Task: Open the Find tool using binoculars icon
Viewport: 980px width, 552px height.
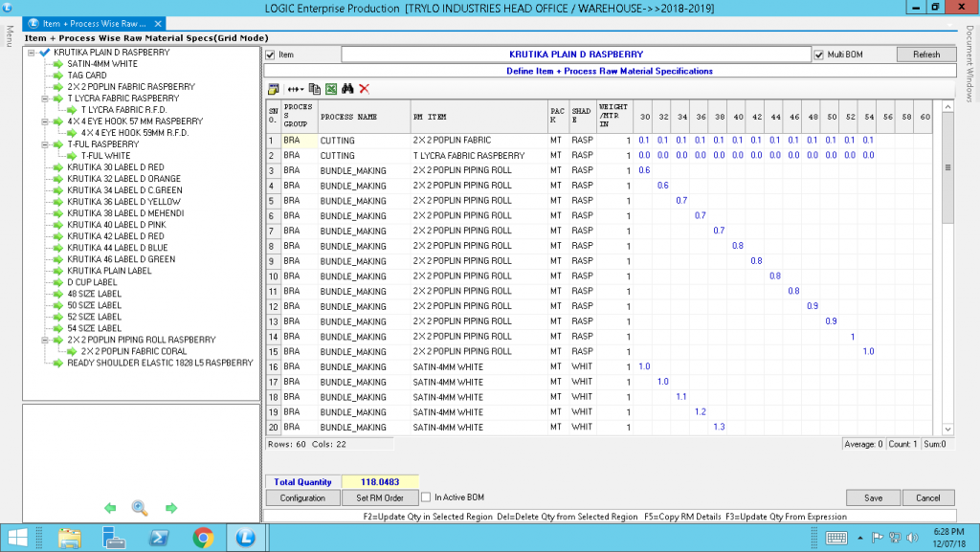Action: (348, 87)
